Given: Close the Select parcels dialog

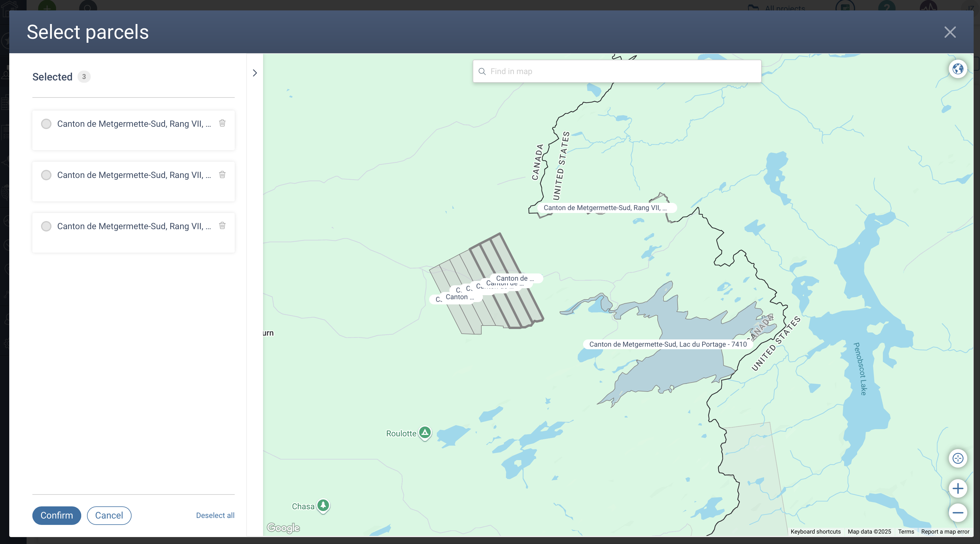Looking at the screenshot, I should tap(950, 32).
